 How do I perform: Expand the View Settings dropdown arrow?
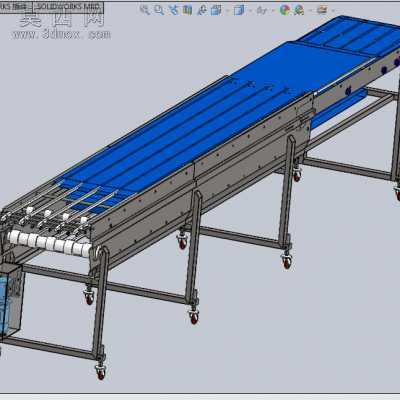click(333, 11)
